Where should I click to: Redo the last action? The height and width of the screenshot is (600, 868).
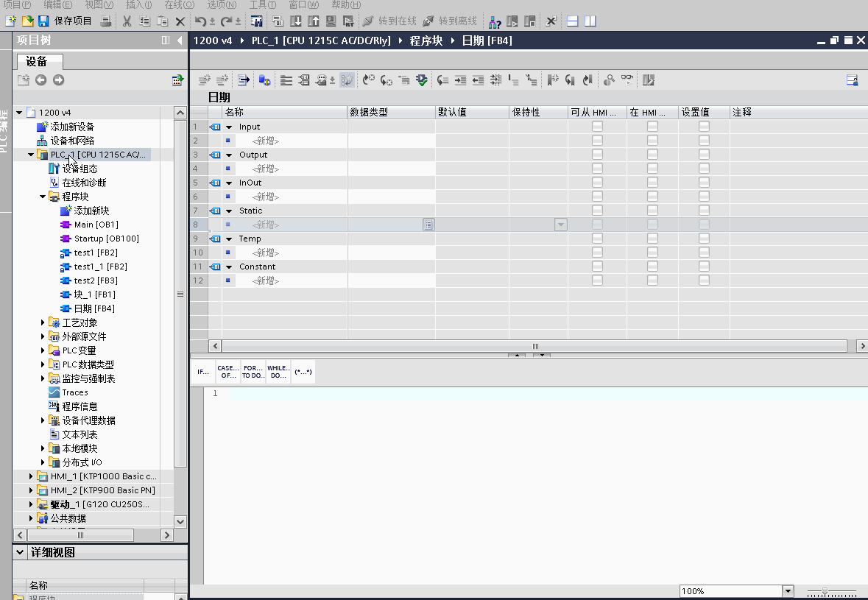pyautogui.click(x=226, y=21)
